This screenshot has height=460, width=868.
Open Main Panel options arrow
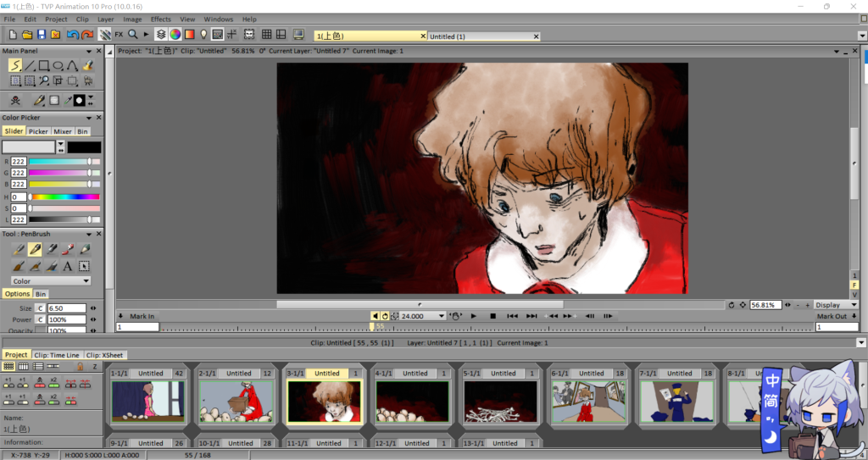(x=89, y=51)
